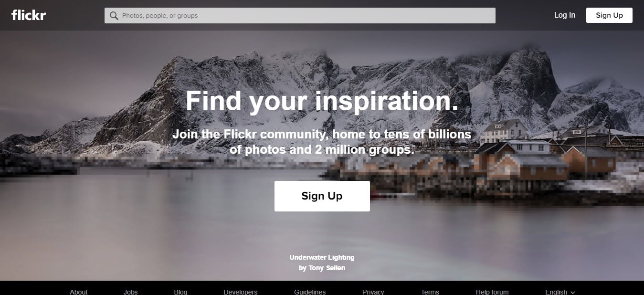Click the Flickr logo
This screenshot has width=644, height=295.
[x=29, y=15]
